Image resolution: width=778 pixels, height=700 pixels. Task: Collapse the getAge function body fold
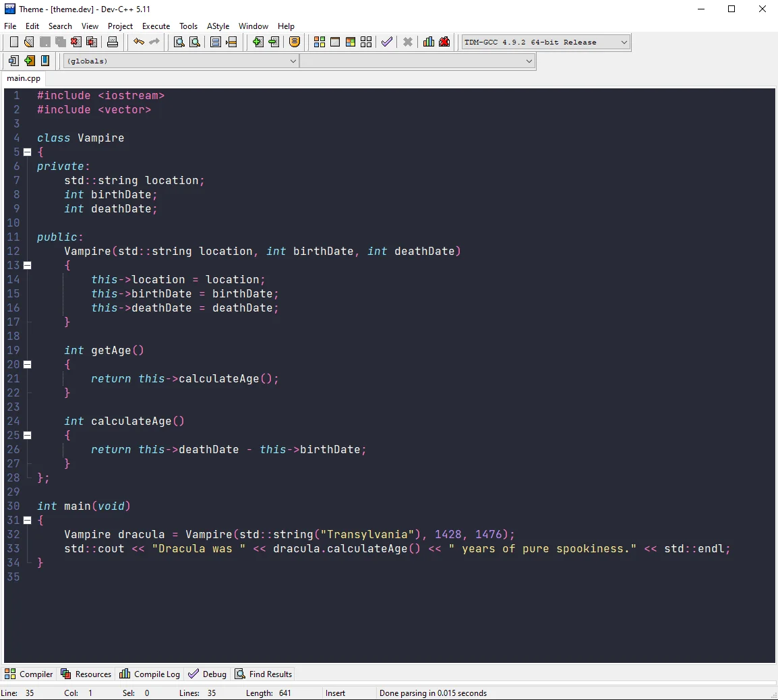(27, 364)
